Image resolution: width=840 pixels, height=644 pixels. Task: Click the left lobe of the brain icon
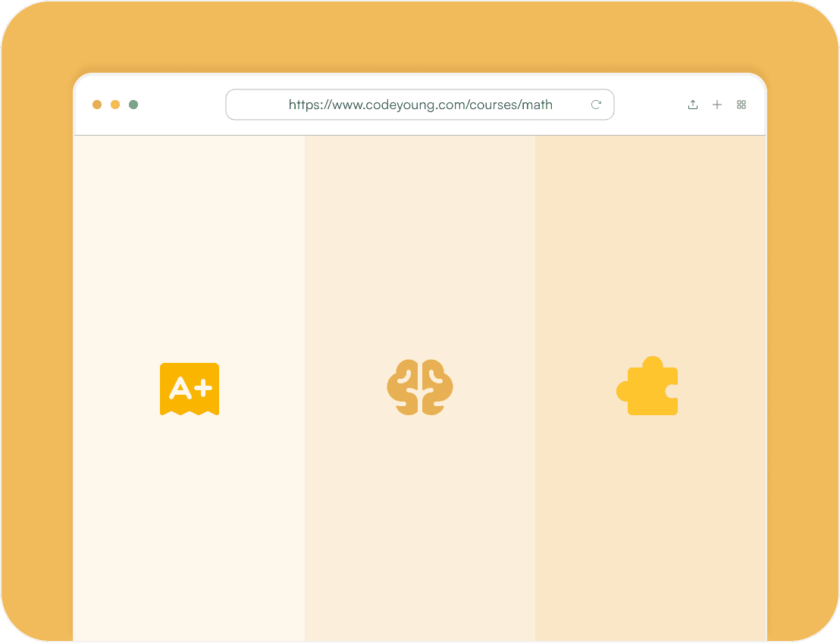point(404,387)
